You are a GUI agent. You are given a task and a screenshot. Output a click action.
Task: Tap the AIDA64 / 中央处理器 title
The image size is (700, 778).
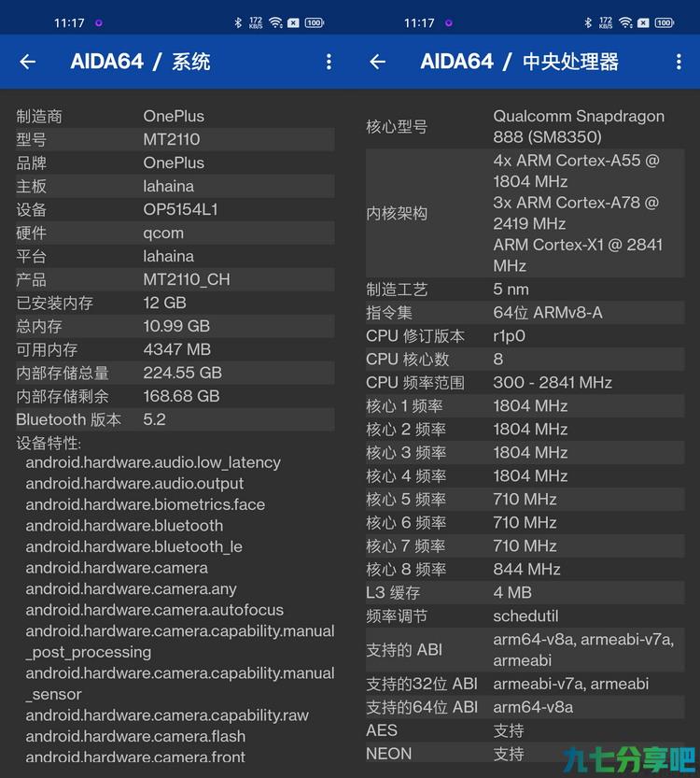520,62
